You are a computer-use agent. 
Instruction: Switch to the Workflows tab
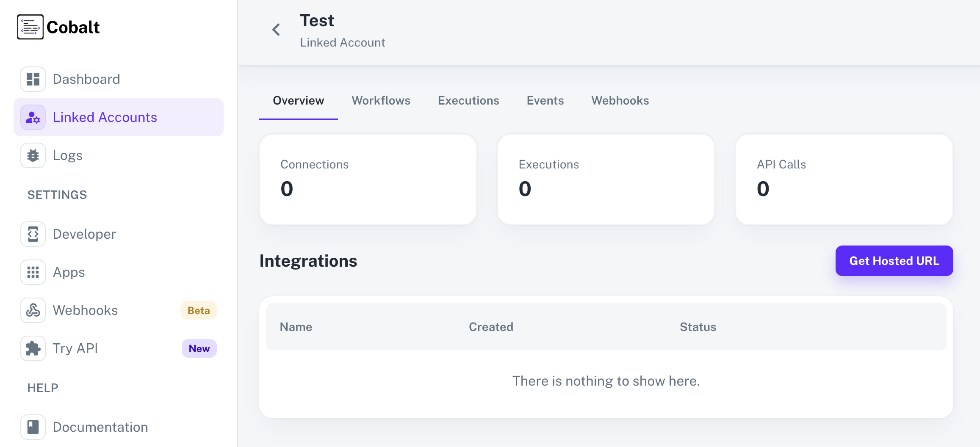point(381,100)
